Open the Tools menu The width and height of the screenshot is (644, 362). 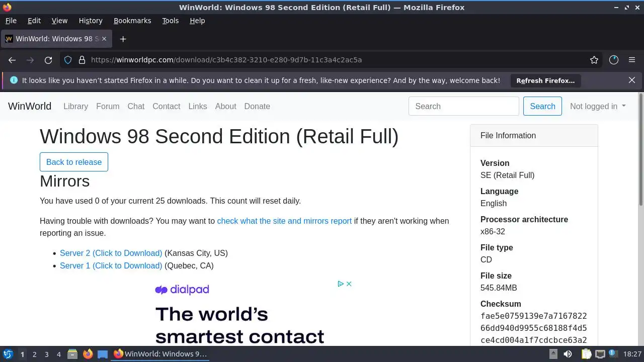pyautogui.click(x=170, y=21)
